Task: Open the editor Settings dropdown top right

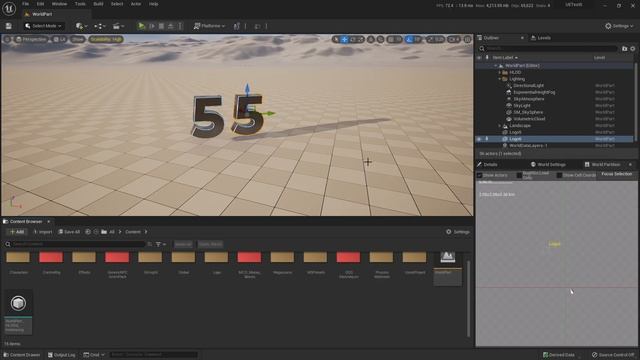Action: pyautogui.click(x=619, y=26)
